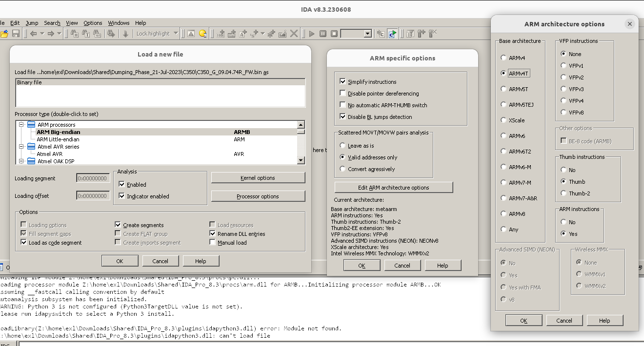644x346 pixels.
Task: Click the stop process icon
Action: 334,34
